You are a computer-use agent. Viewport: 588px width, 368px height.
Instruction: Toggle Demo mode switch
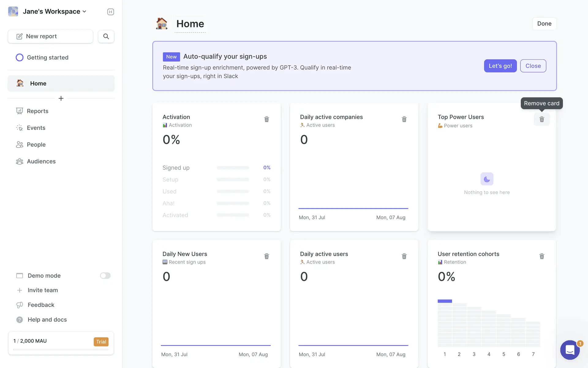pos(105,276)
